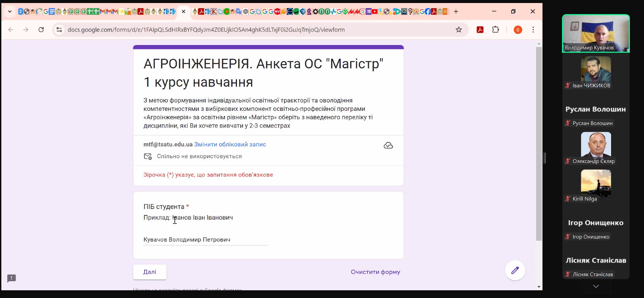Click the bookmark star icon in address bar

tap(458, 30)
